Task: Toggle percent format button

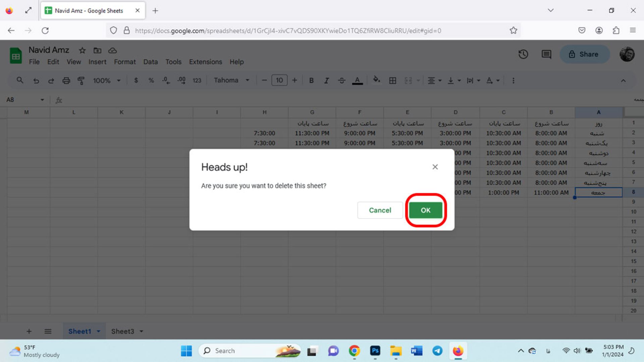Action: (151, 80)
